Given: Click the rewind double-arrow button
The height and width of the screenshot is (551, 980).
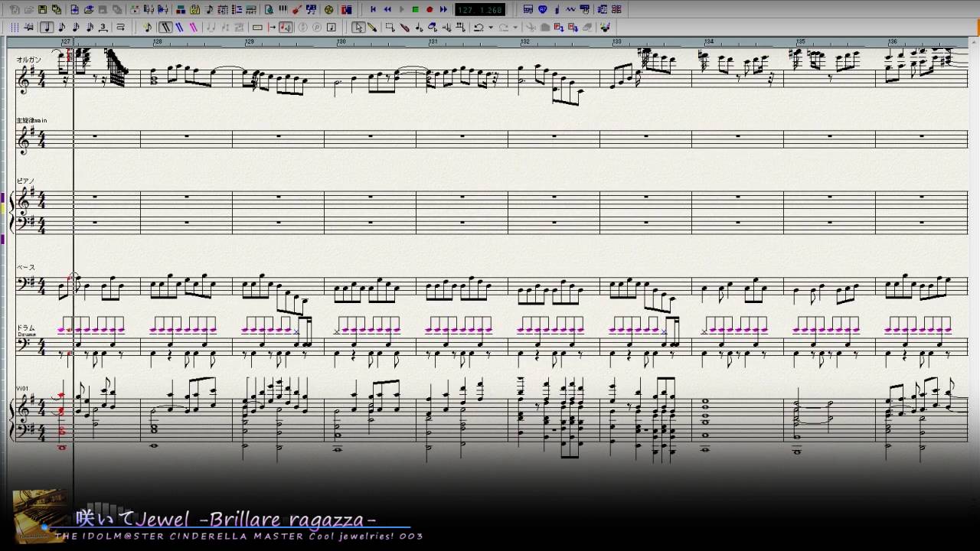Looking at the screenshot, I should (x=387, y=10).
